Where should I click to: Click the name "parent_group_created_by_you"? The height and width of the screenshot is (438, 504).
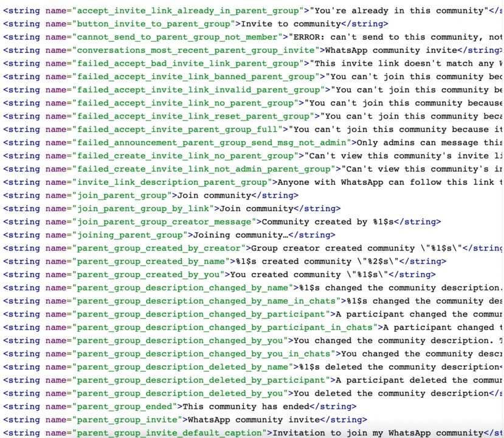click(148, 274)
